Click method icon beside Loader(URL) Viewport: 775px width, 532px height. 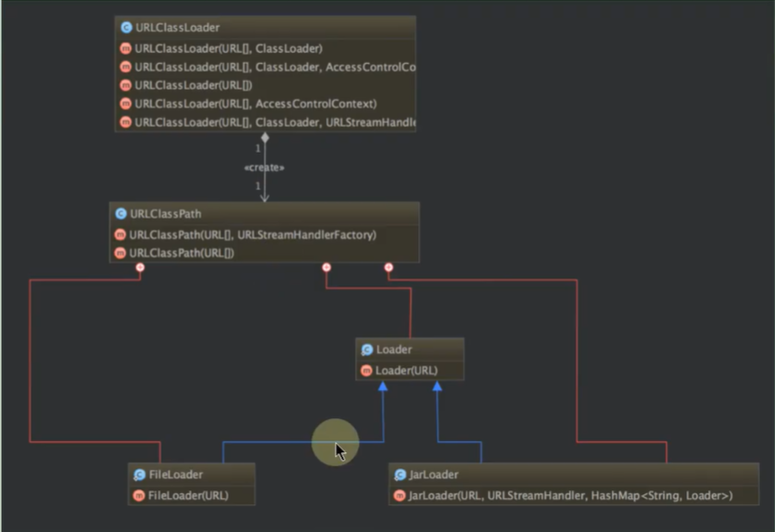click(366, 371)
